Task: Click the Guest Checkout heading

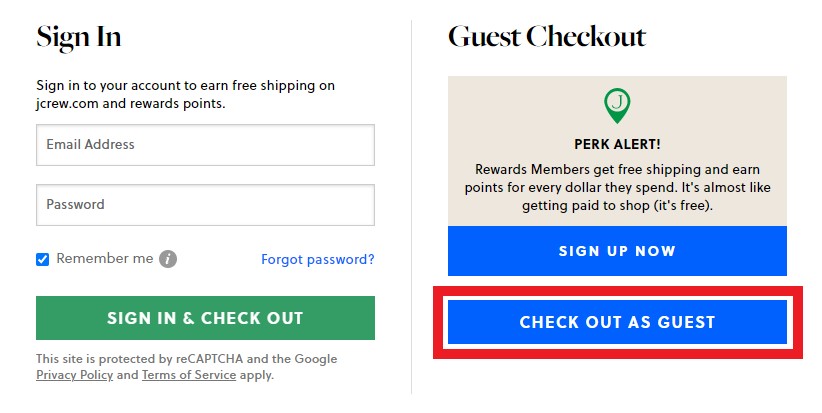Action: point(547,38)
